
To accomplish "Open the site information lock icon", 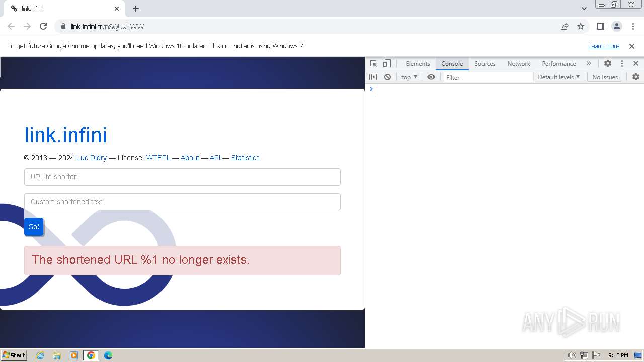I will pos(63,26).
